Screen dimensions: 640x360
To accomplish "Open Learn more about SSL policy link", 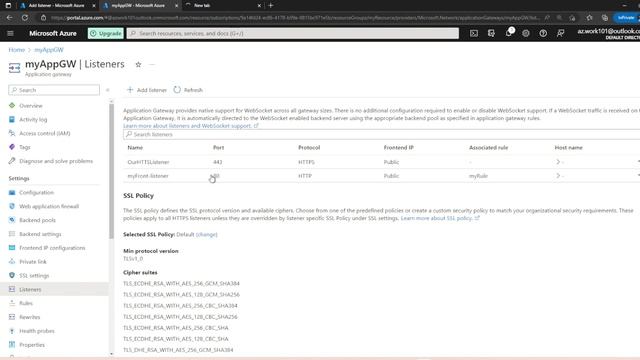I will [x=440, y=218].
